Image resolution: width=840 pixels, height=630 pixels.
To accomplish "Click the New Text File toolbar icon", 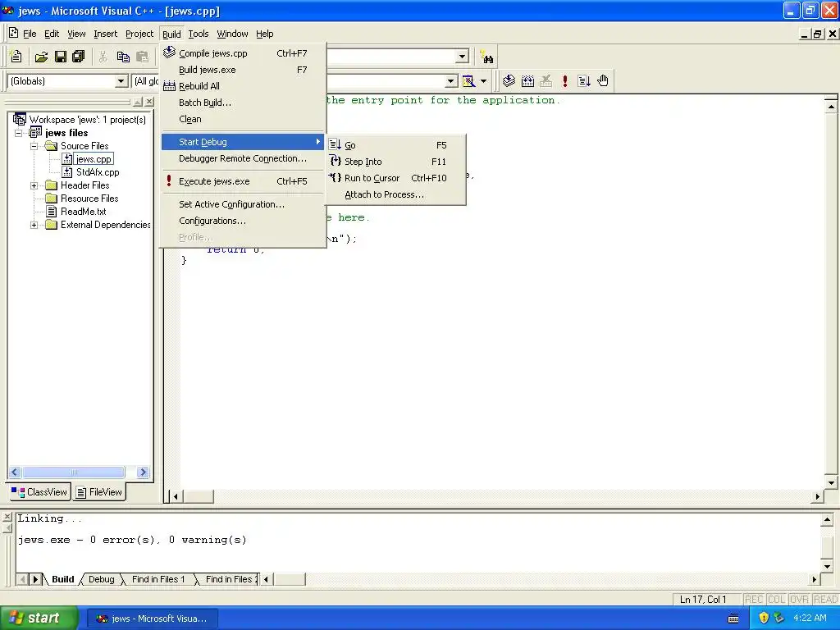I will (x=16, y=57).
